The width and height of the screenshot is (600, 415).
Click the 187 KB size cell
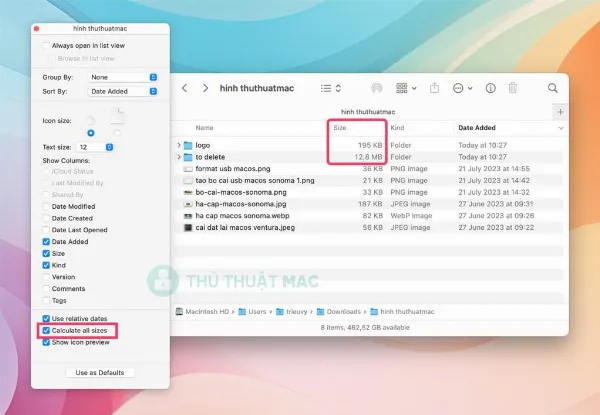tap(370, 204)
